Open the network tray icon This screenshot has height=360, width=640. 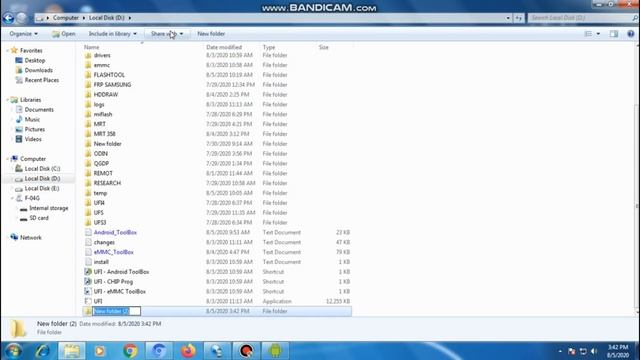point(583,351)
